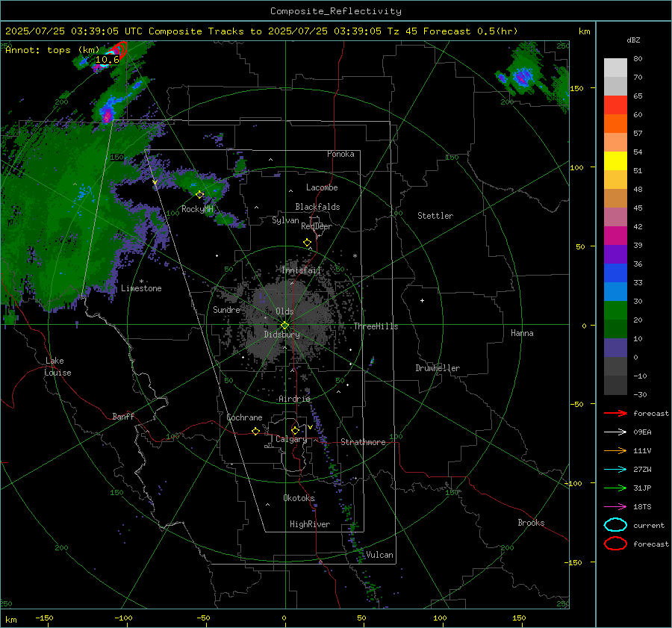Click the 10.6 storm top annotation
The image size is (672, 628).
point(107,60)
